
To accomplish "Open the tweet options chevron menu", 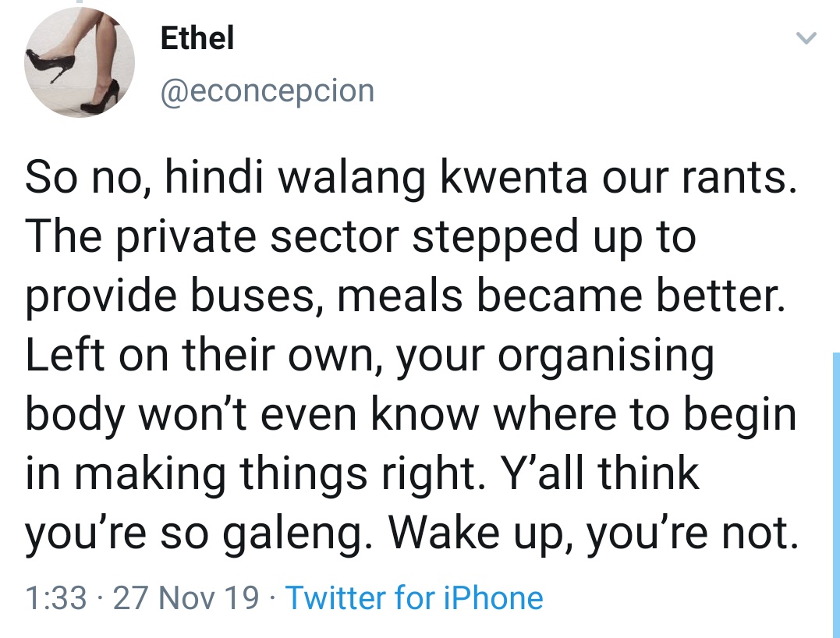I will 808,37.
